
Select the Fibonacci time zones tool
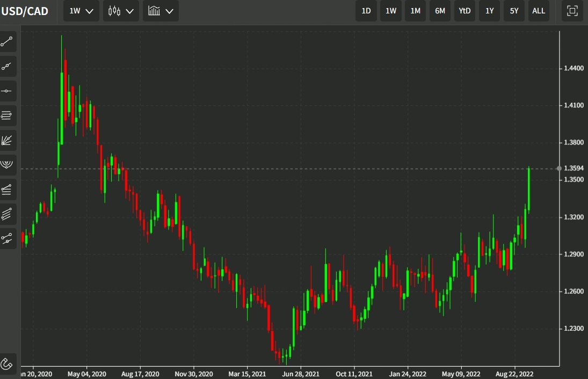point(7,189)
